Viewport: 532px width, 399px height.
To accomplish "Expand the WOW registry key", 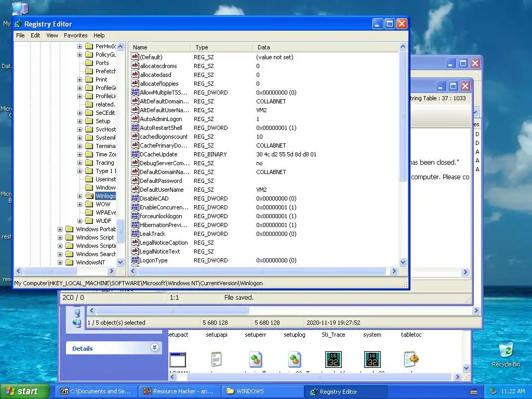I will [79, 204].
